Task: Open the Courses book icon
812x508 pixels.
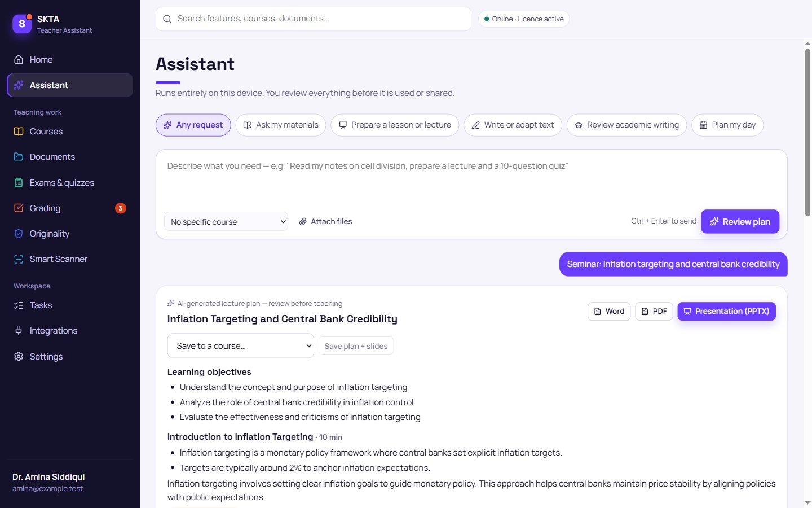Action: [19, 132]
